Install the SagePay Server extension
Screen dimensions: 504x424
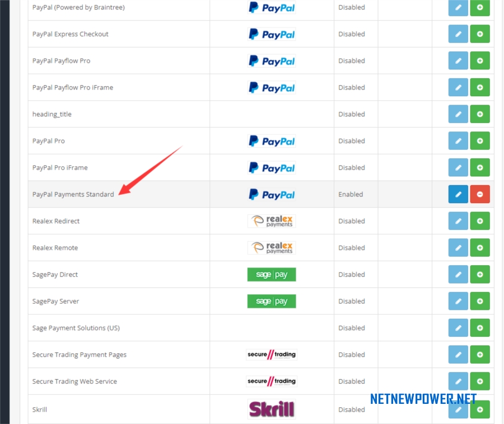pos(480,301)
